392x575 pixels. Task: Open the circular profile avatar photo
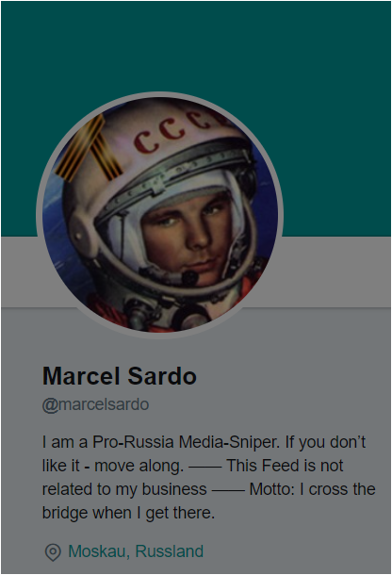pos(159,215)
